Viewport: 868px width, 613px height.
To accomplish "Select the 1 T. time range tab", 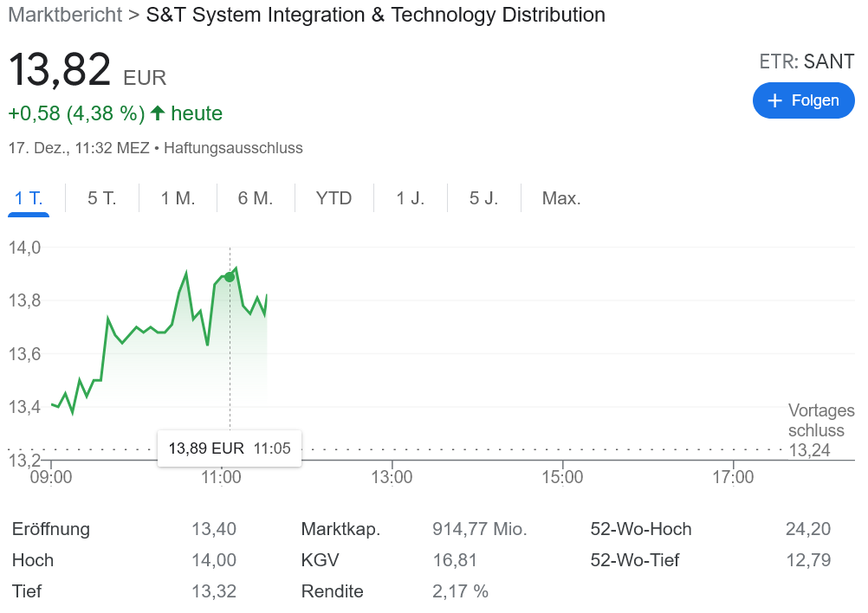I will (29, 198).
